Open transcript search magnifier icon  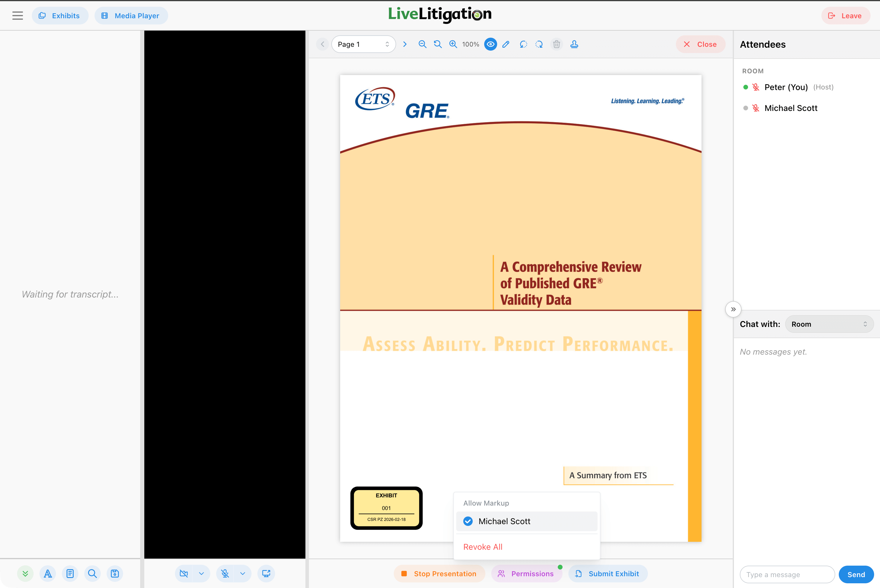point(92,573)
